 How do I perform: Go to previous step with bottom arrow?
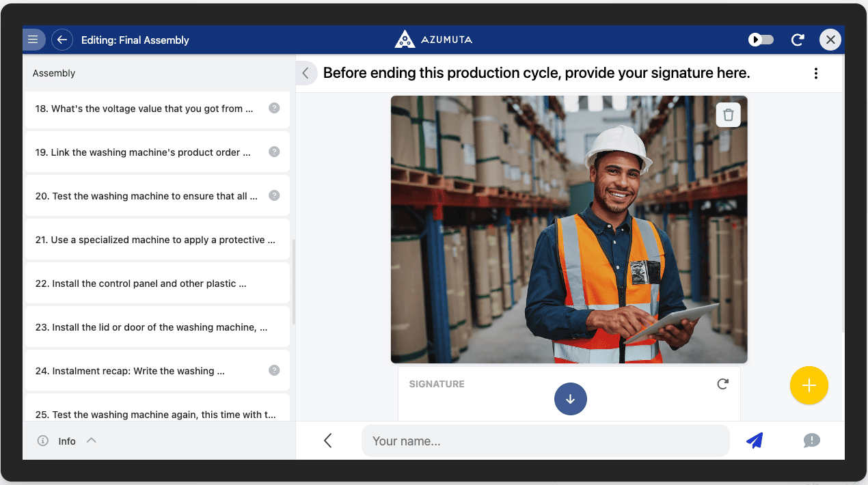click(328, 441)
